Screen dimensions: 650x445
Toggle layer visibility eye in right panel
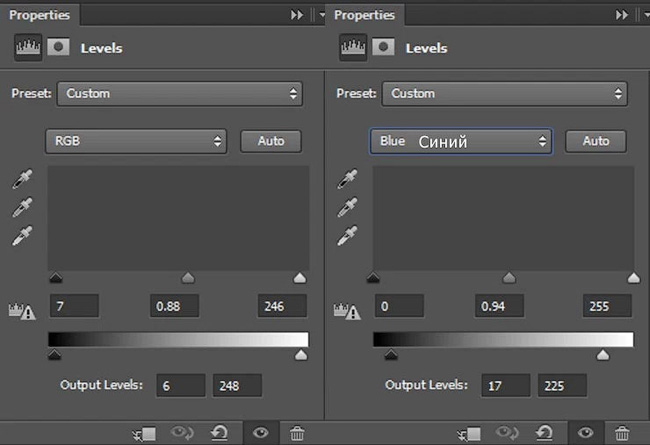coord(586,433)
